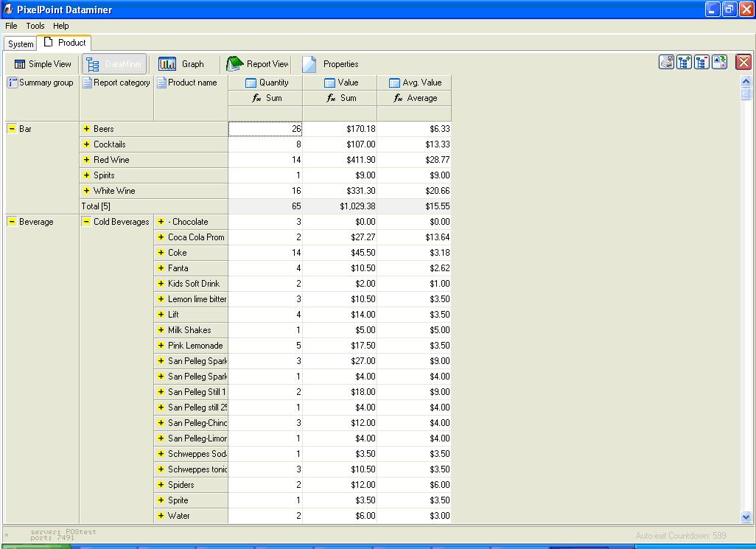Collapse the Bar summary group
The image size is (756, 549).
point(12,129)
